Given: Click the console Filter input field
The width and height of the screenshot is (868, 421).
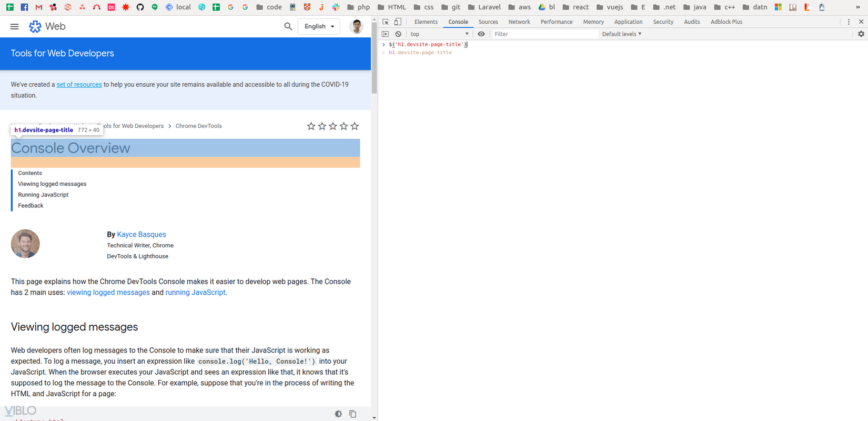Looking at the screenshot, I should click(x=544, y=34).
